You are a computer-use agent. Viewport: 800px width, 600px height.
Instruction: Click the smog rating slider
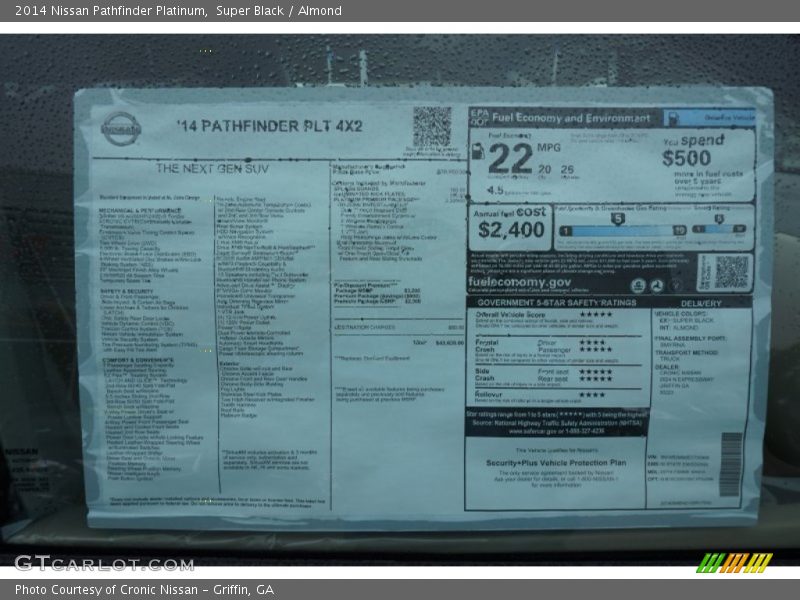pos(719,226)
